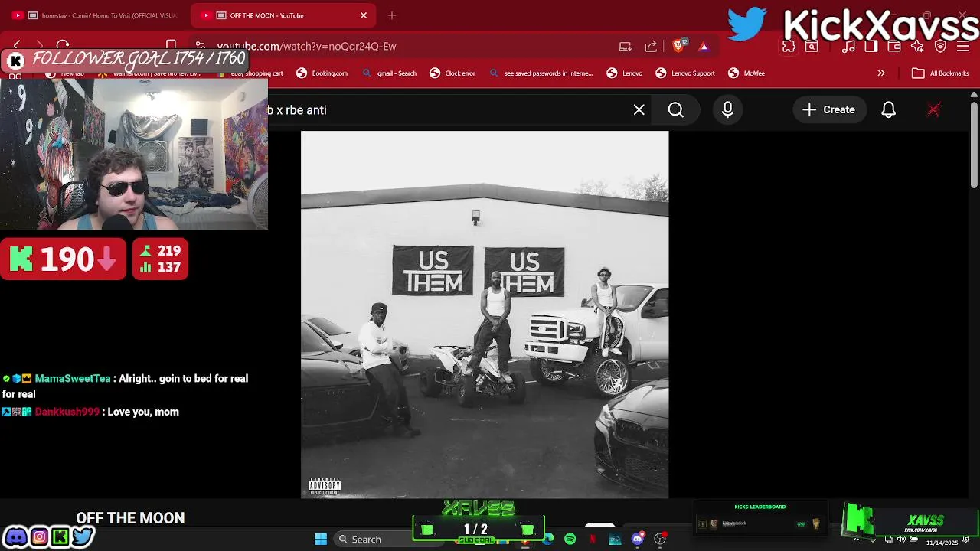The width and height of the screenshot is (980, 551).
Task: Close the OFF THE MOON tab
Action: coord(364,15)
